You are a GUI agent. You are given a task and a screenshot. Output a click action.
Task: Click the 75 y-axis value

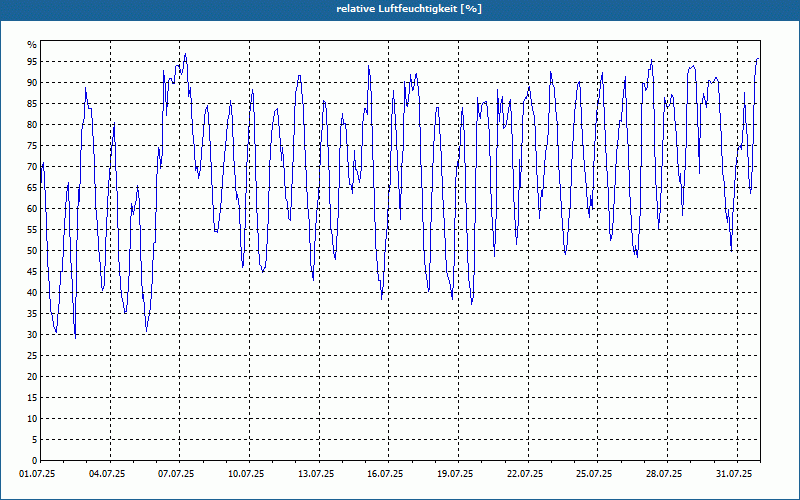(x=32, y=146)
